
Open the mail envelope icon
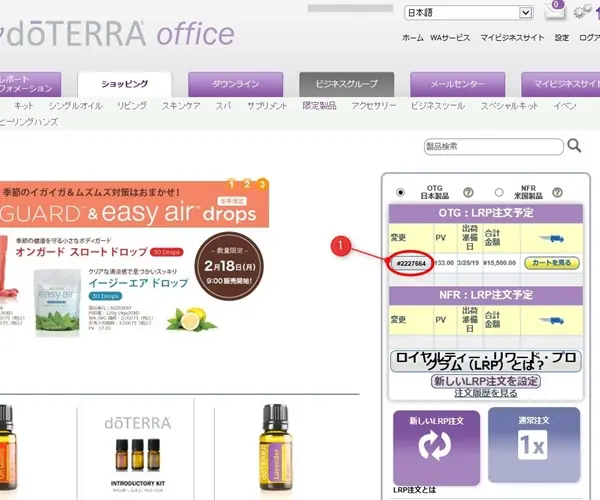(554, 10)
